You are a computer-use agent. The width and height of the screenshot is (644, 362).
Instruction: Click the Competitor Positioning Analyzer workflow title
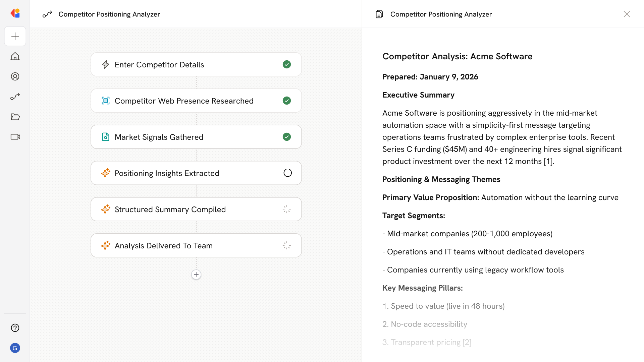[109, 14]
